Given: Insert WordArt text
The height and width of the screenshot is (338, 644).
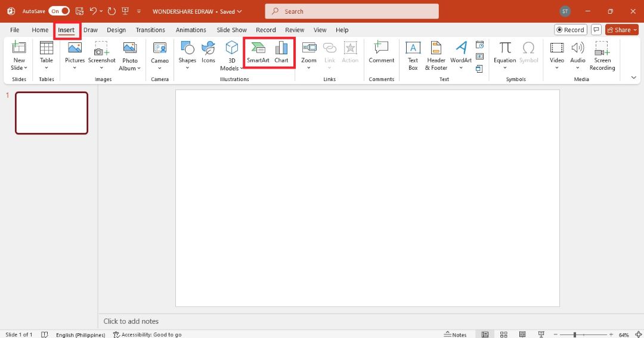Looking at the screenshot, I should pyautogui.click(x=461, y=56).
